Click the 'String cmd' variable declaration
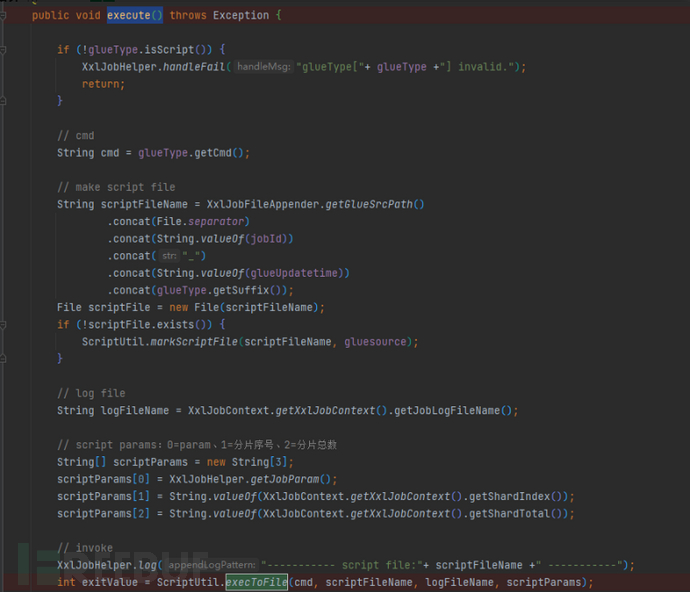Image resolution: width=690 pixels, height=592 pixels. pyautogui.click(x=88, y=153)
